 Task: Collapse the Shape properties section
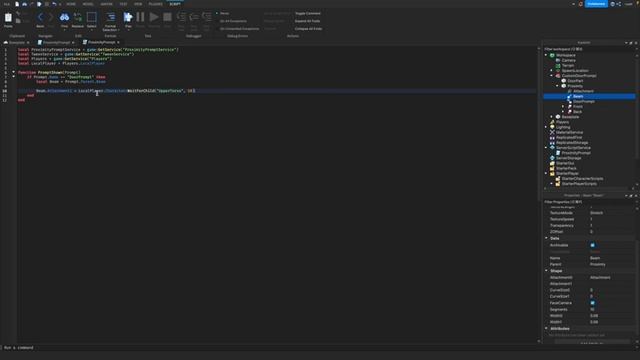tap(547, 271)
